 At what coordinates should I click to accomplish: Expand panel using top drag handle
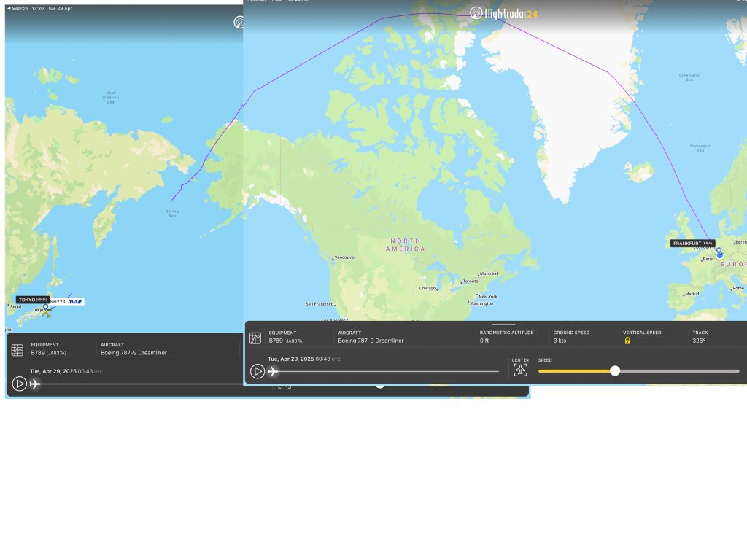(503, 324)
